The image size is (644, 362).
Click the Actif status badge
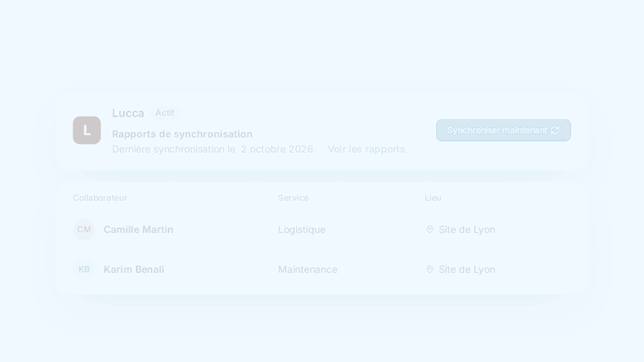165,113
